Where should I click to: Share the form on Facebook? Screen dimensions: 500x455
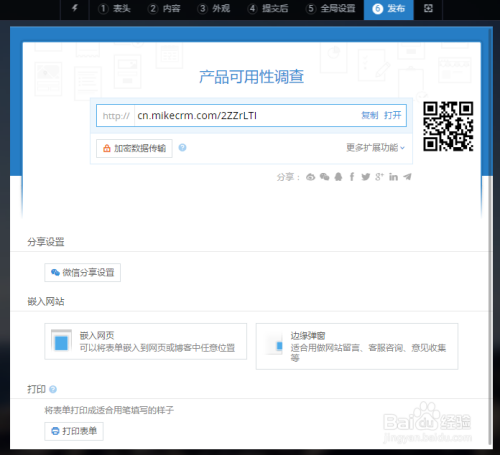352,177
